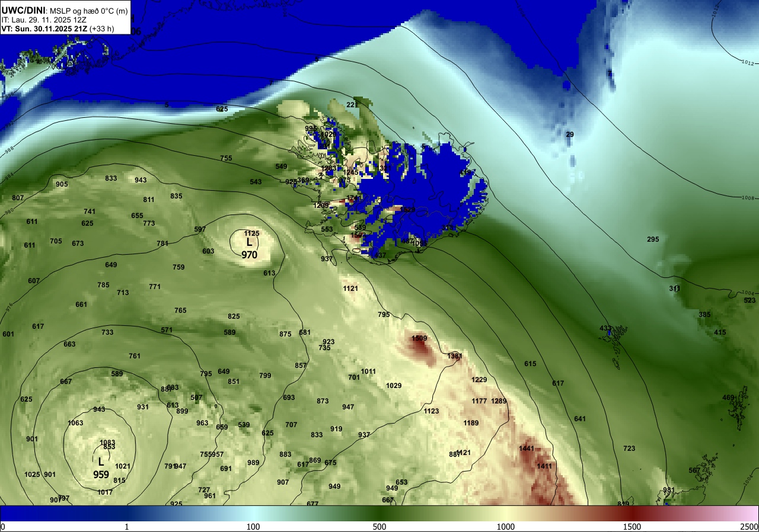Image resolution: width=759 pixels, height=532 pixels.
Task: Click the 825 height value
Action: tap(234, 316)
